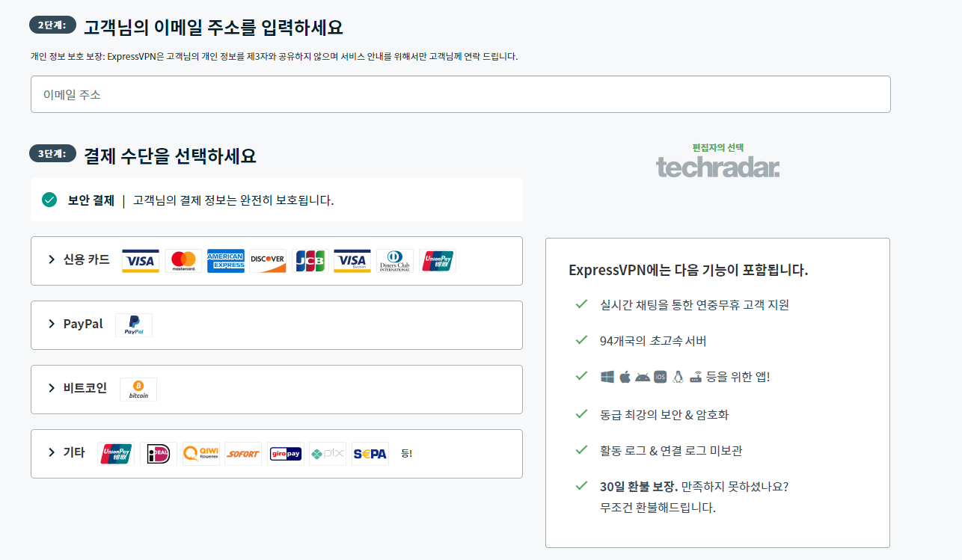The image size is (962, 560).
Task: Expand the 기타 chevron
Action: click(52, 452)
